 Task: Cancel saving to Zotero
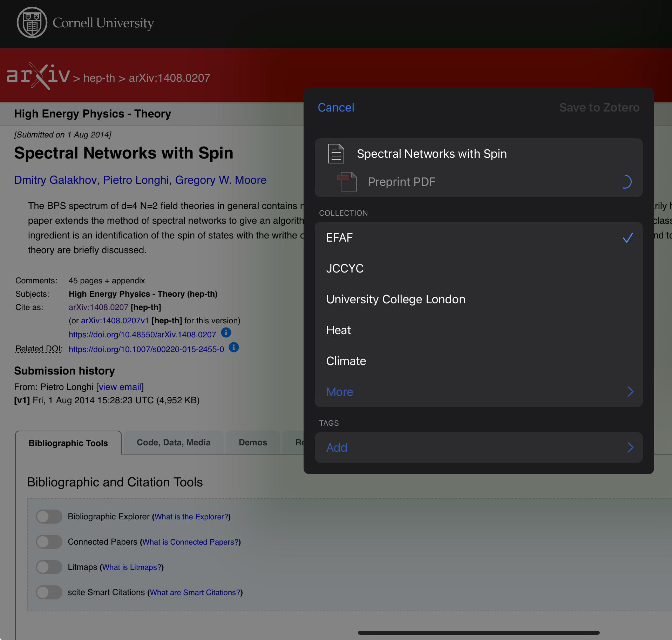(x=336, y=107)
